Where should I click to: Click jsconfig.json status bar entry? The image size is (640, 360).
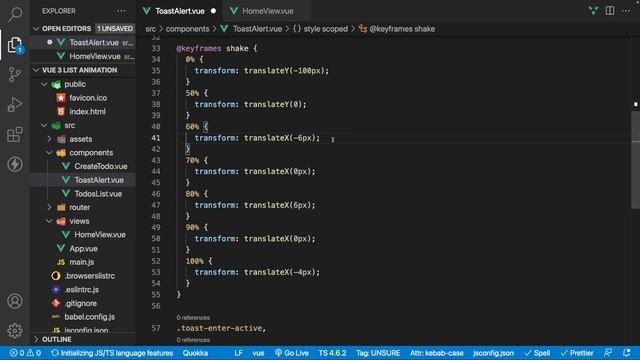point(493,353)
